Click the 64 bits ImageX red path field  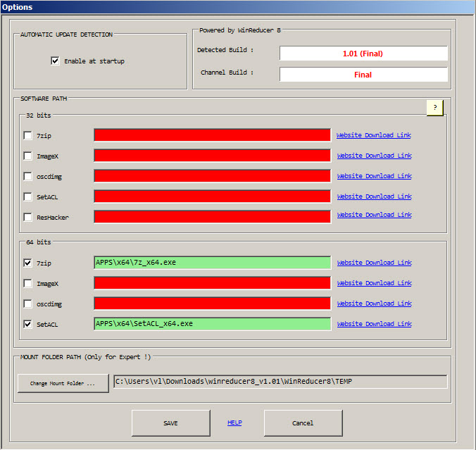point(212,283)
